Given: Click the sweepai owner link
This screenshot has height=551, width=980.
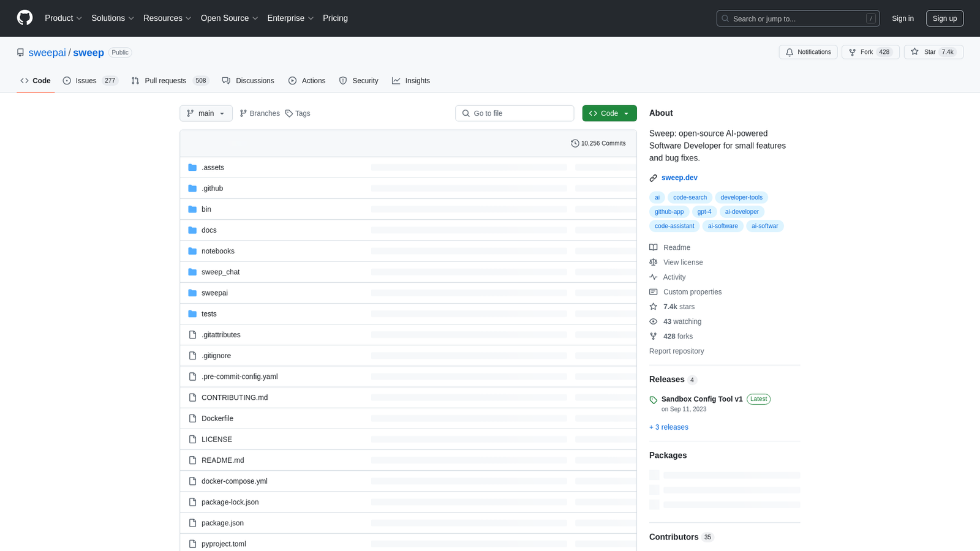Looking at the screenshot, I should (x=47, y=53).
